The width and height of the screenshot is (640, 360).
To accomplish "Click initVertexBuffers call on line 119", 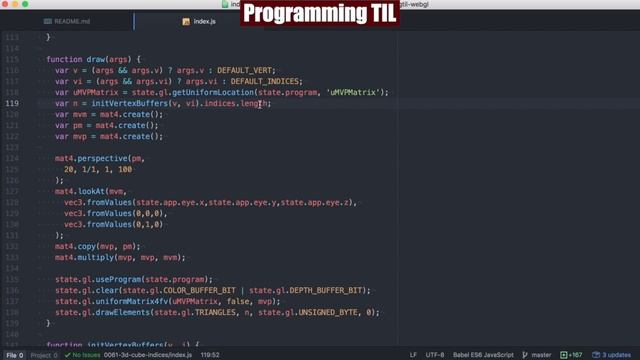I will tap(129, 103).
